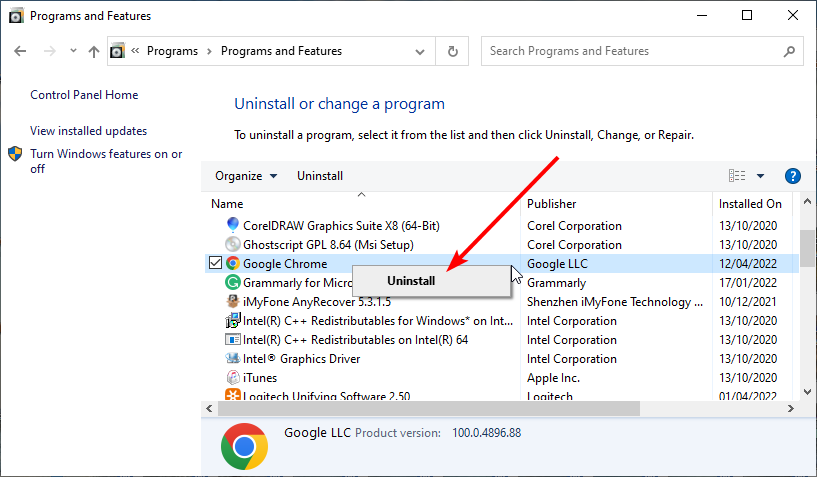Click the vertical scrollbar up arrow
817x477 pixels.
[807, 201]
